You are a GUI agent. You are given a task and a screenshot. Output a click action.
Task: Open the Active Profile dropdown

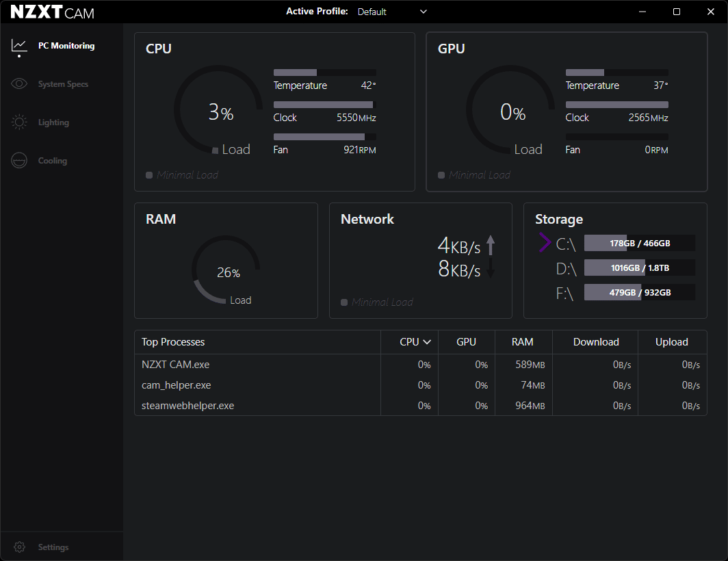(392, 12)
